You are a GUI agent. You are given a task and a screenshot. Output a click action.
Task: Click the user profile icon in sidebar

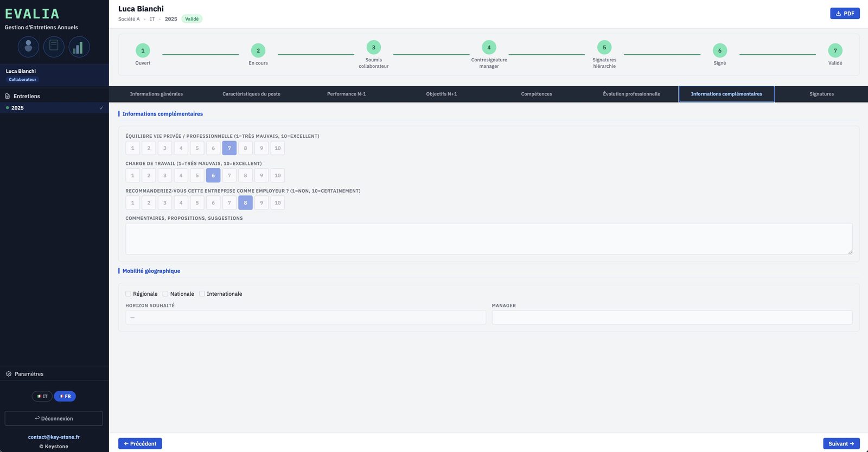[x=28, y=47]
